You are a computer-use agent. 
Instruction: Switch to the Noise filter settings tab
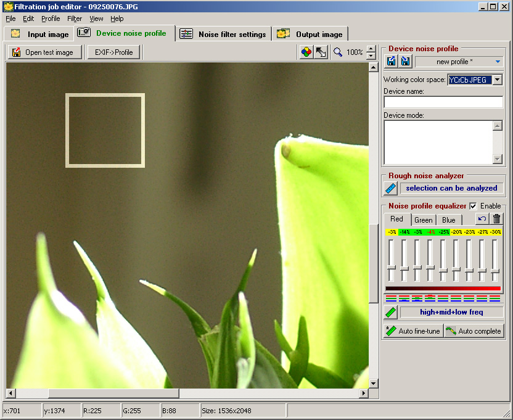click(224, 34)
